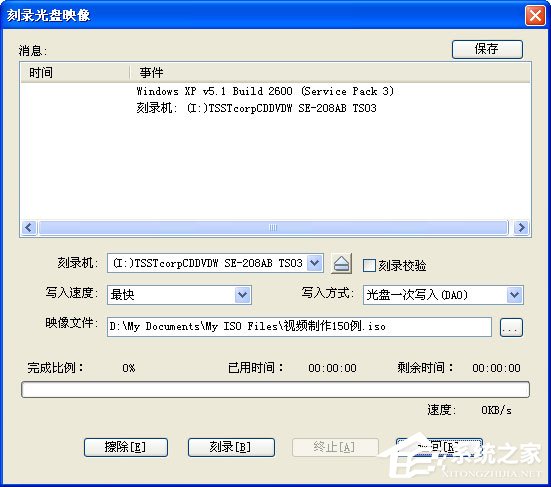Click the right scroll arrow of message list
Screen dimensions: 551x487
point(521,227)
